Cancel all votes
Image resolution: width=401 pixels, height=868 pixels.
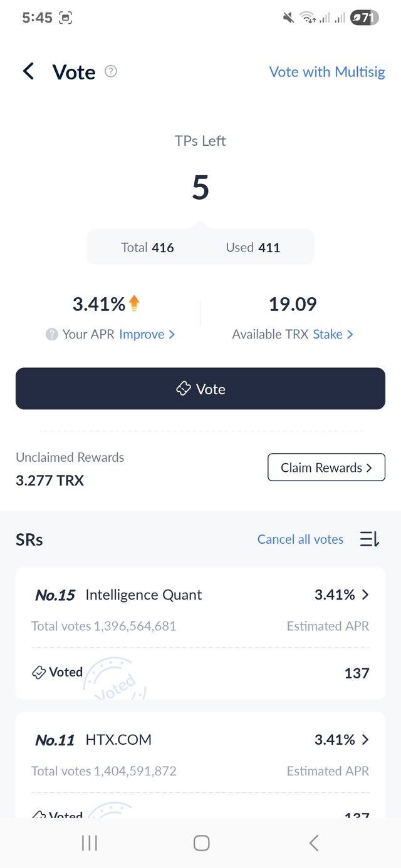point(300,539)
